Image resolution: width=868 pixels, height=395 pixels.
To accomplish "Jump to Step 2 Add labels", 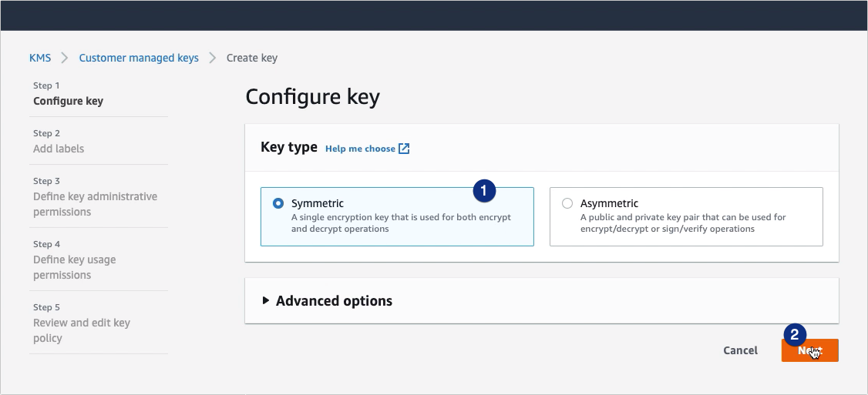I will click(59, 149).
